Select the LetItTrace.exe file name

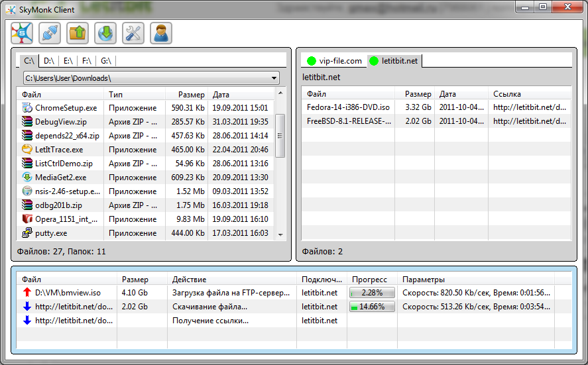[59, 150]
